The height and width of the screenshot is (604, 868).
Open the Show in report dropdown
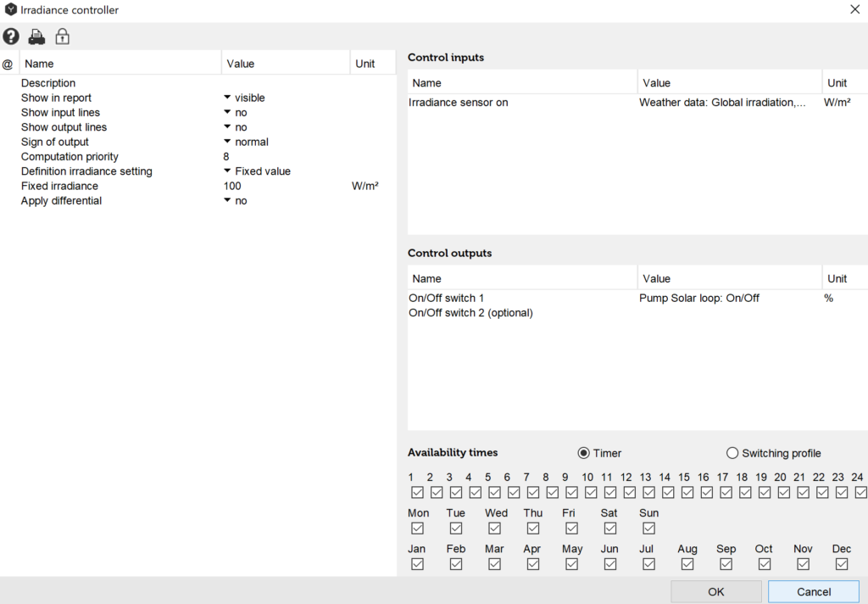pos(227,98)
